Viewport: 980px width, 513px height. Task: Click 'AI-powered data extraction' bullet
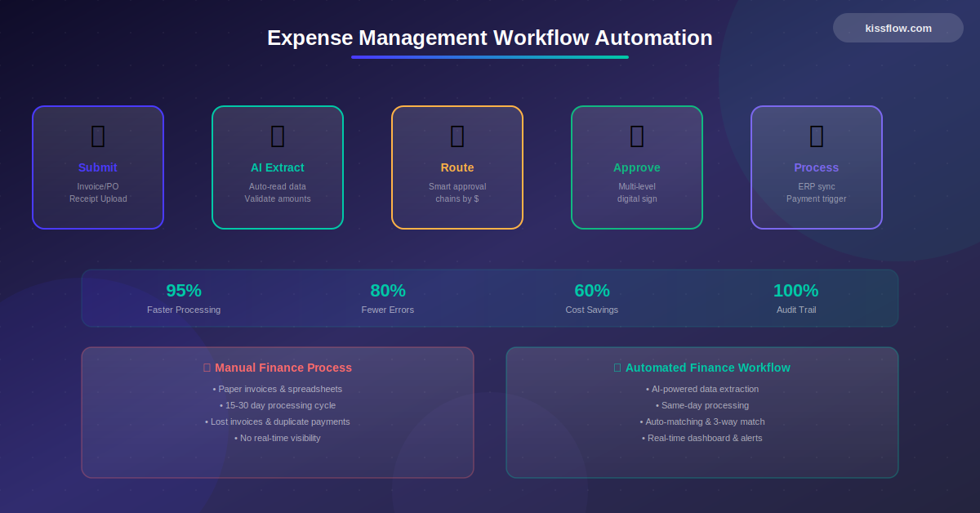click(702, 389)
